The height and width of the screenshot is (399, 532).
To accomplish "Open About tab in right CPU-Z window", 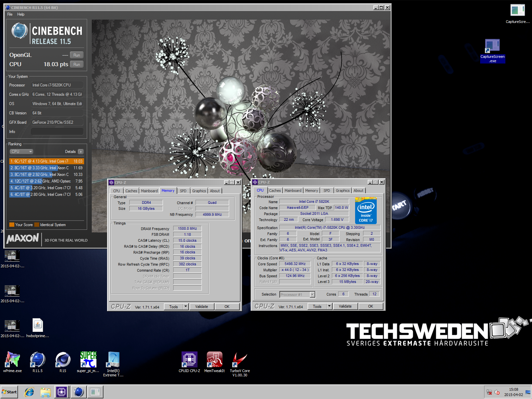I will 358,191.
